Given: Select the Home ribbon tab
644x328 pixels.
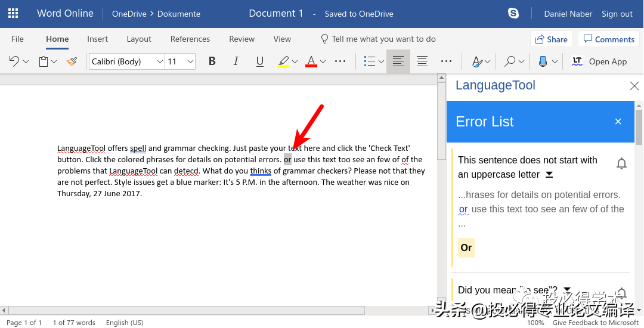Looking at the screenshot, I should tap(57, 39).
